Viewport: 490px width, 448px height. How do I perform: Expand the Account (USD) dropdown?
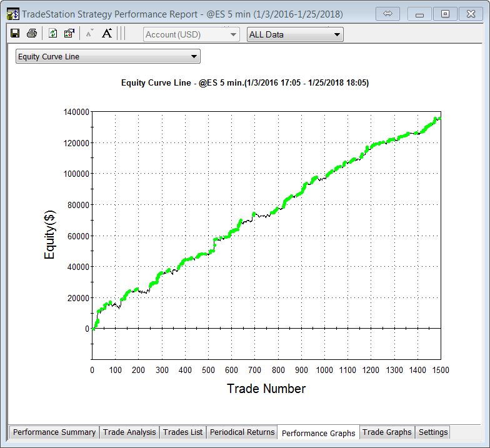pyautogui.click(x=191, y=34)
